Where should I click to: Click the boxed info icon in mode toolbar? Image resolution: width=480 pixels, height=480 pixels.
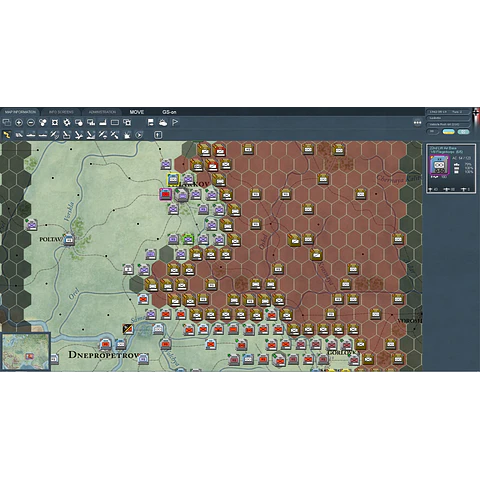pos(158,135)
